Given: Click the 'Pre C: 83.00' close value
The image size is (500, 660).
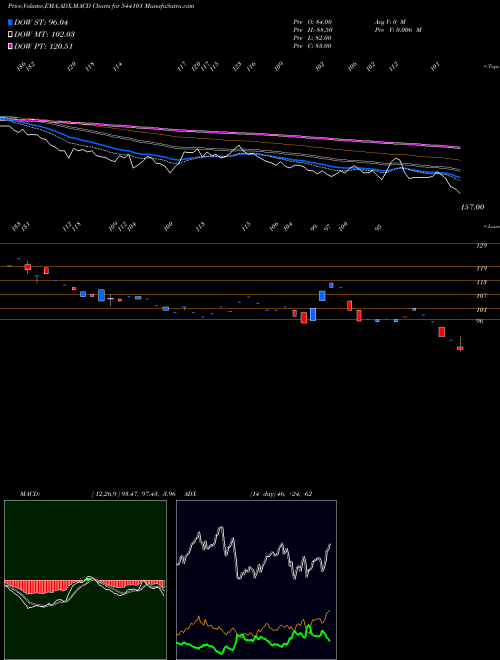Looking at the screenshot, I should point(313,46).
